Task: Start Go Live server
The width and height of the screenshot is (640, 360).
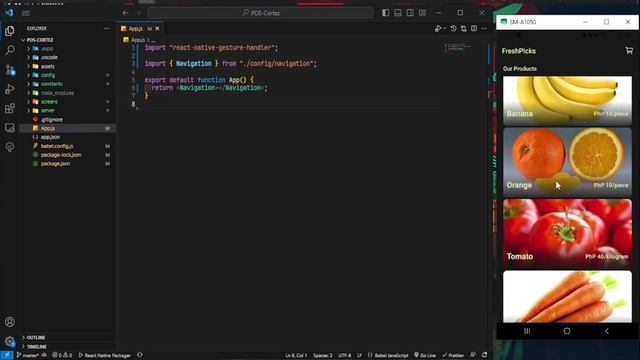Action: tap(425, 355)
